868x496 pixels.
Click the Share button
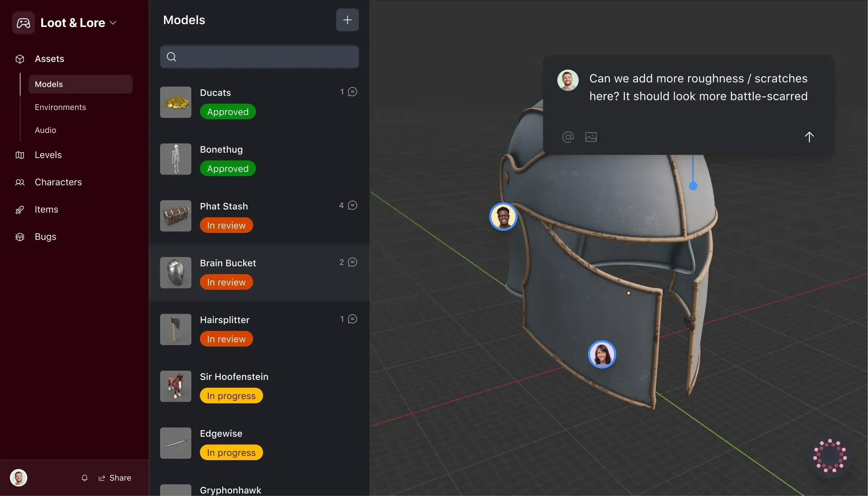[115, 478]
